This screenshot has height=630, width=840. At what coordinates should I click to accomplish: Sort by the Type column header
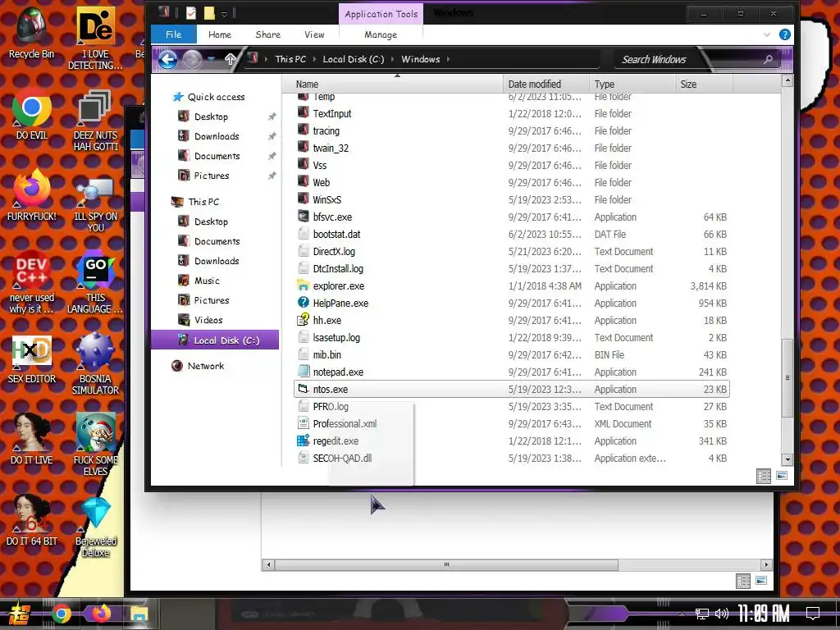tap(632, 84)
